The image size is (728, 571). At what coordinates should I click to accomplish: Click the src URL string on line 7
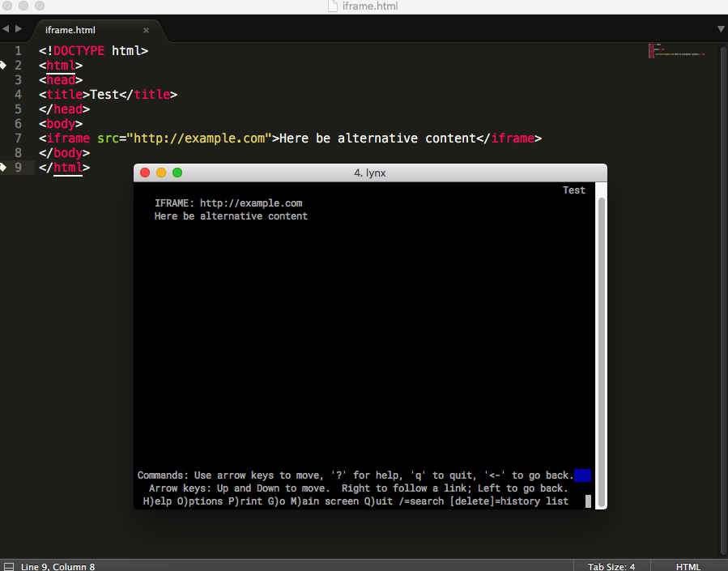[200, 138]
